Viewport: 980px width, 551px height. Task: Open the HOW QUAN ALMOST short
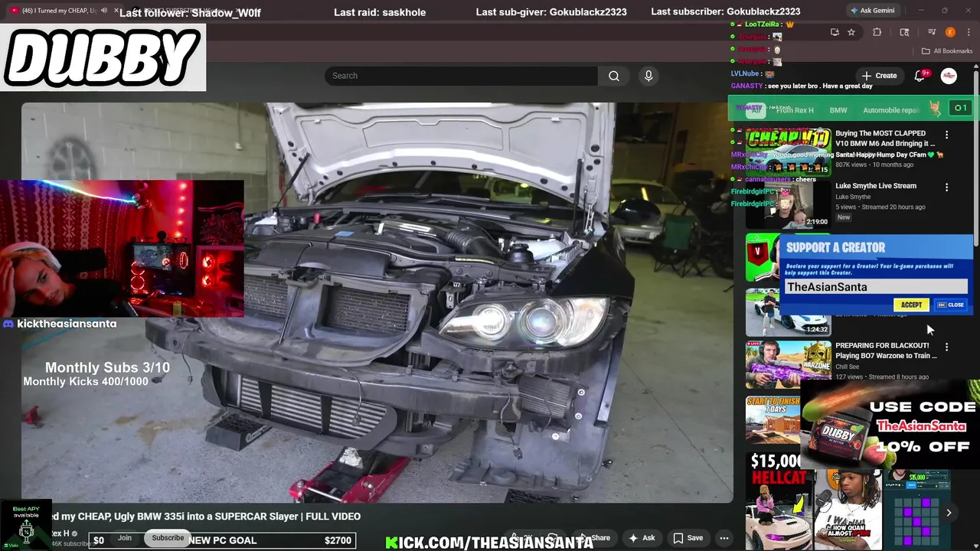pos(848,510)
